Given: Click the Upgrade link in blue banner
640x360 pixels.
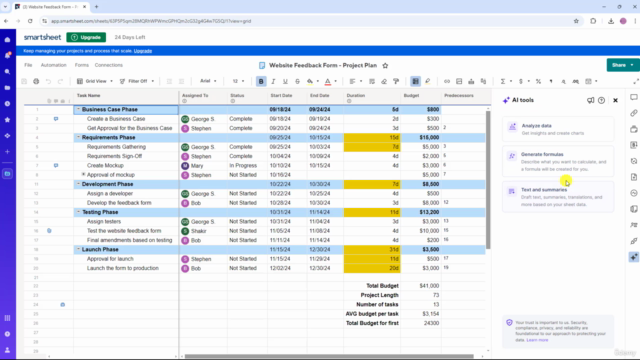Looking at the screenshot, I should tap(143, 51).
